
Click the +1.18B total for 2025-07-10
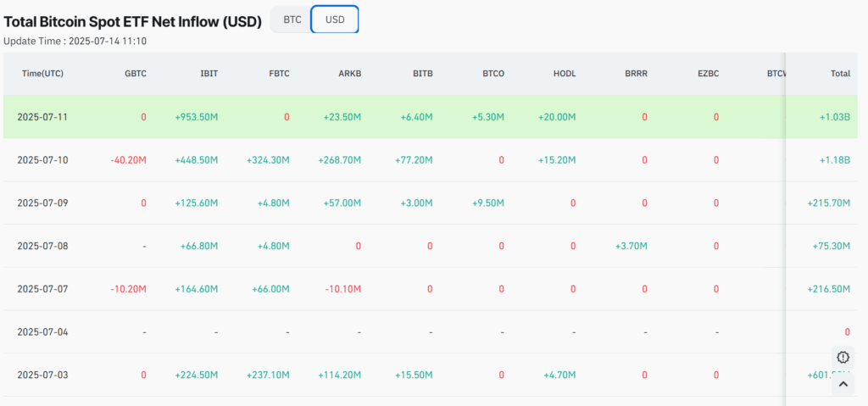point(834,160)
